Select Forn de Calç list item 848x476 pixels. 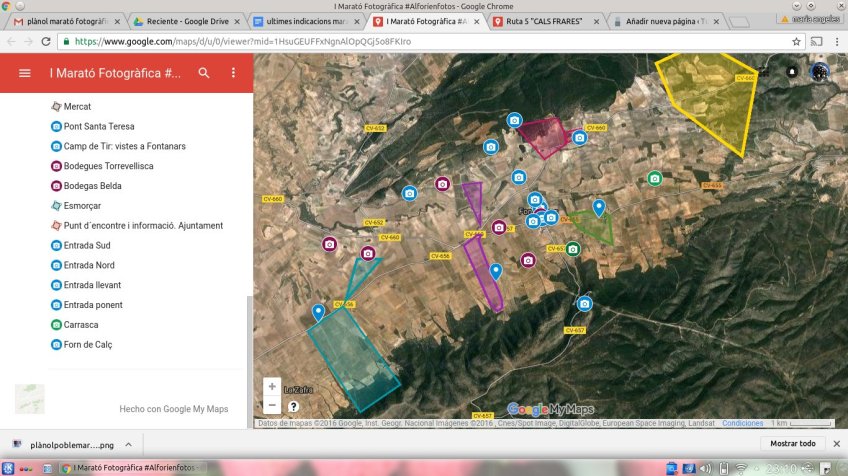[88, 345]
